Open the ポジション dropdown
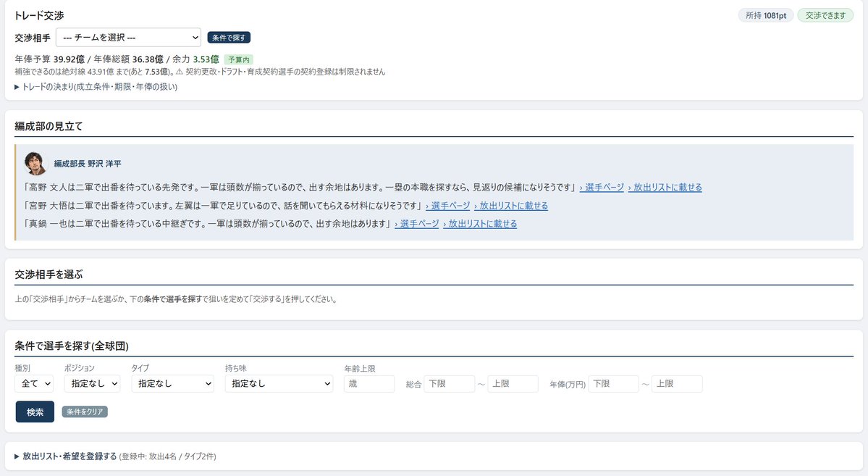 [93, 383]
